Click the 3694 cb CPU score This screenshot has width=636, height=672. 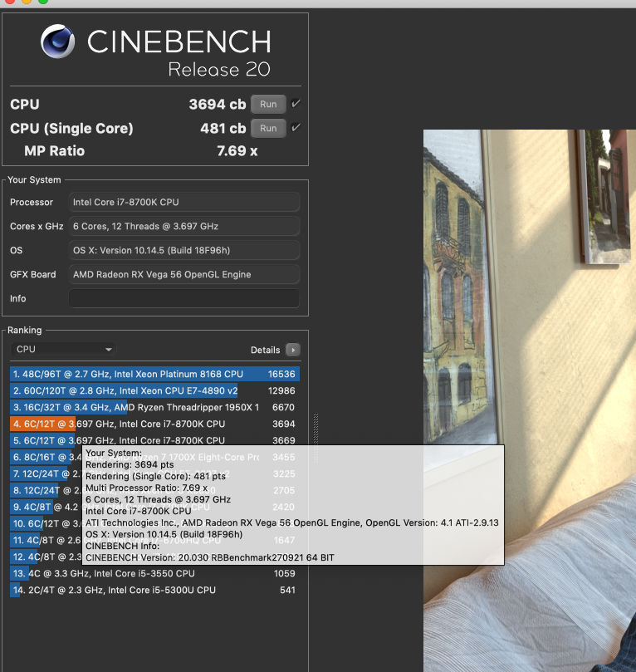218,104
